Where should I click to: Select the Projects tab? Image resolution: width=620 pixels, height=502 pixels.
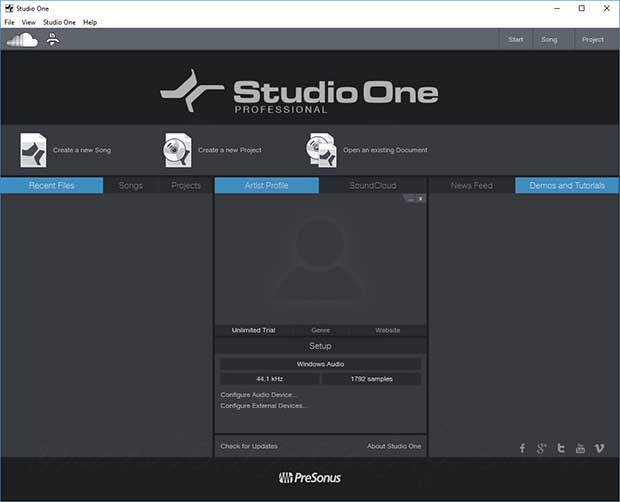186,185
